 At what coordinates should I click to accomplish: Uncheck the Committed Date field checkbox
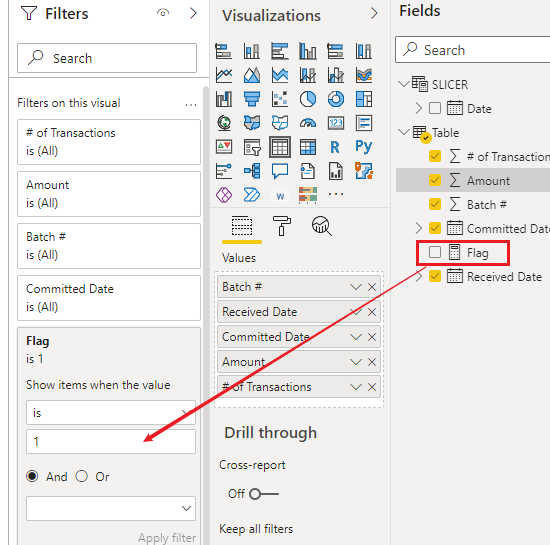coord(435,228)
